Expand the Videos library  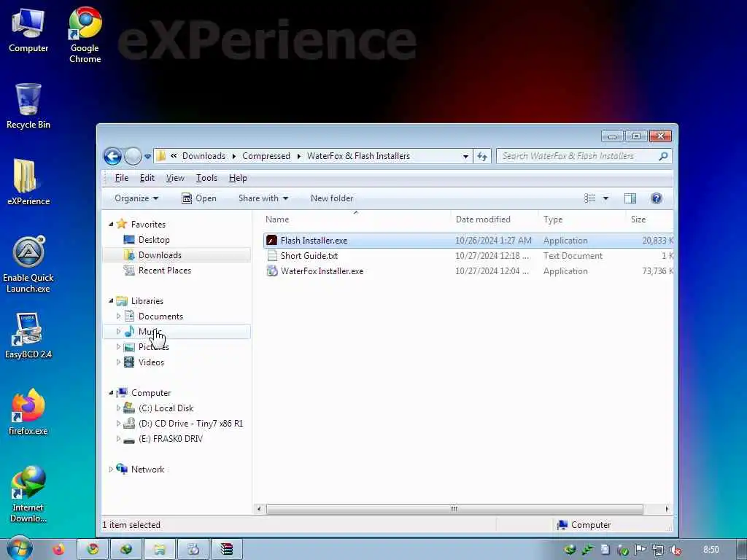pyautogui.click(x=118, y=362)
